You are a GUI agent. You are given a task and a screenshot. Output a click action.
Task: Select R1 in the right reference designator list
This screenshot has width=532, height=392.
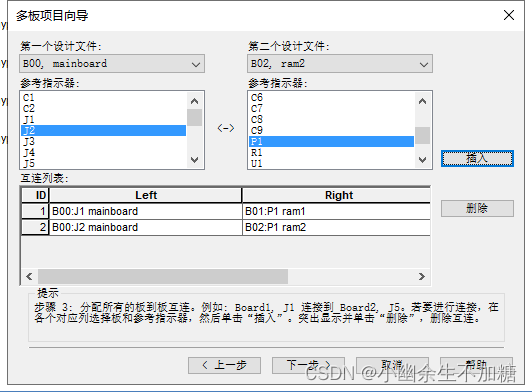(331, 152)
